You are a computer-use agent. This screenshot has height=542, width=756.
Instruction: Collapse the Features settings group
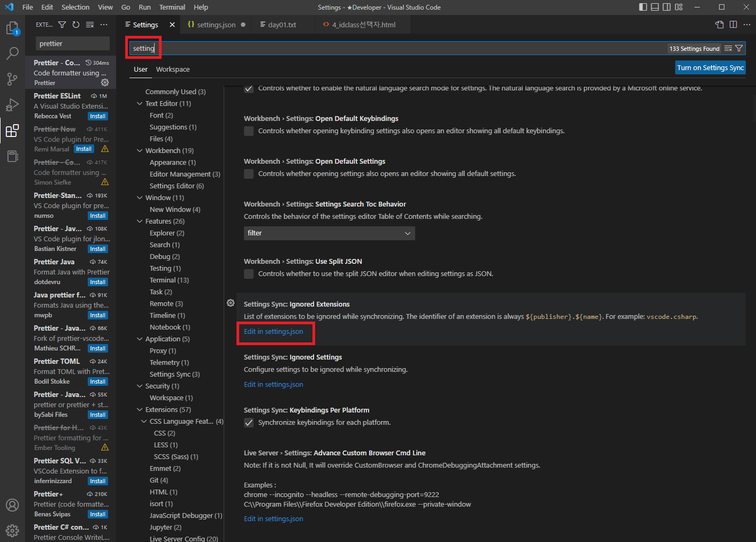tap(140, 222)
